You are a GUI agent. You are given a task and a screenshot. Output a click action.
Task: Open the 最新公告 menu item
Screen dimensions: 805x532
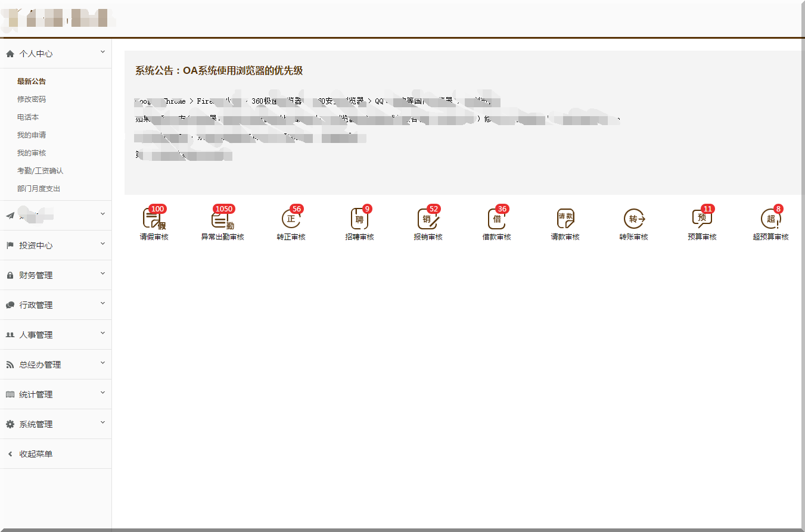click(31, 81)
